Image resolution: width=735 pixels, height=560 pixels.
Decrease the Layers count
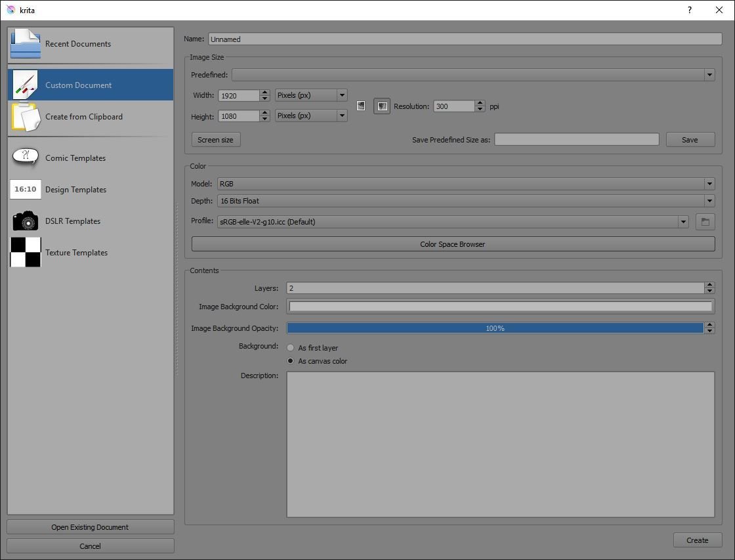(x=709, y=291)
